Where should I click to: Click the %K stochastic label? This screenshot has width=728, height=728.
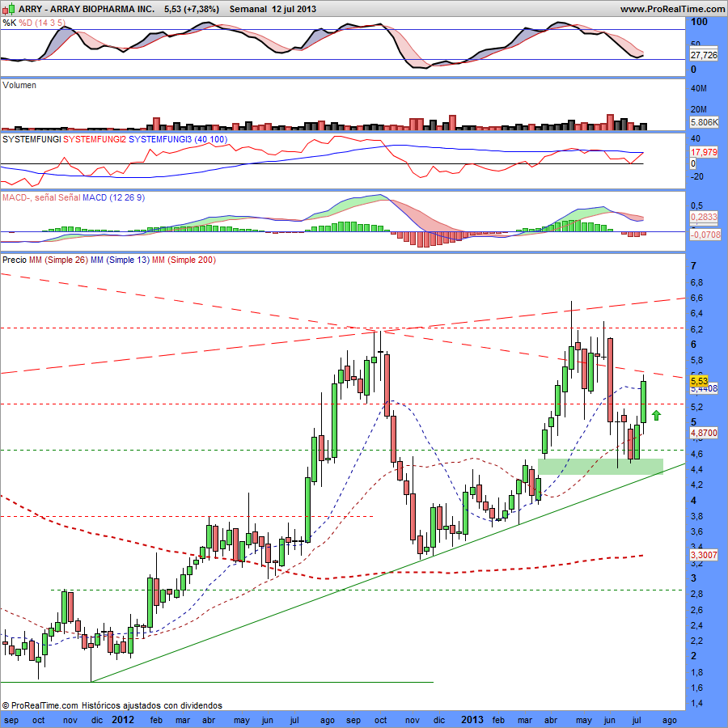tap(10, 23)
